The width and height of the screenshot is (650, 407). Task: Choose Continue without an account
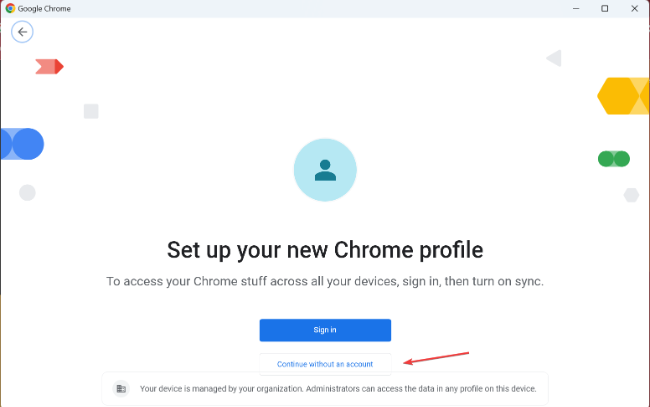pyautogui.click(x=325, y=364)
